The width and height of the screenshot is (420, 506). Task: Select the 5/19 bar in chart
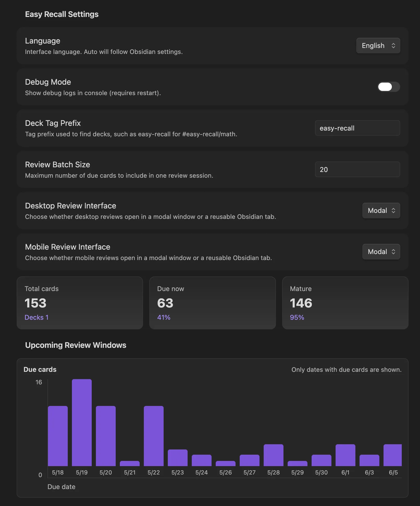coord(82,423)
